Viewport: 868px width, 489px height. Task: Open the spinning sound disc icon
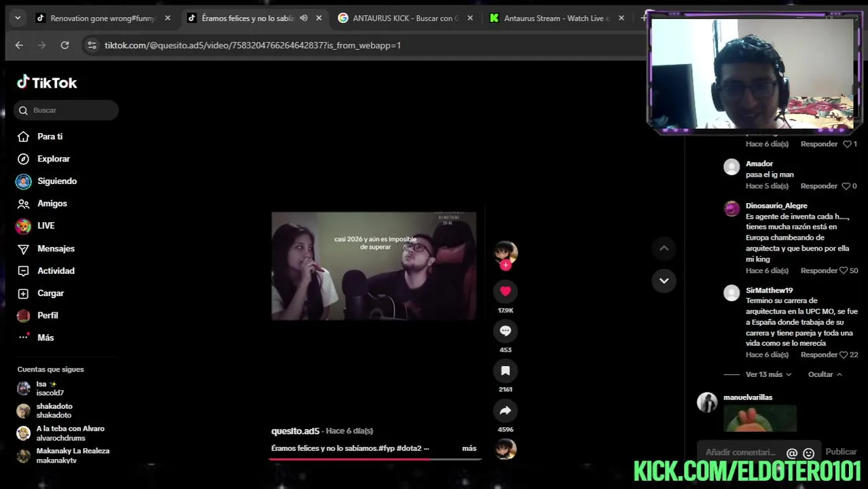pyautogui.click(x=505, y=449)
